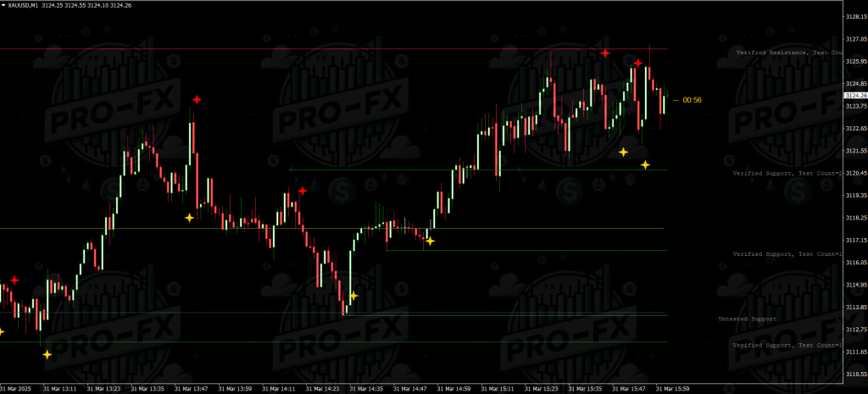868x394 pixels.
Task: Click the '31 Mar 14:23' time label
Action: coord(323,389)
